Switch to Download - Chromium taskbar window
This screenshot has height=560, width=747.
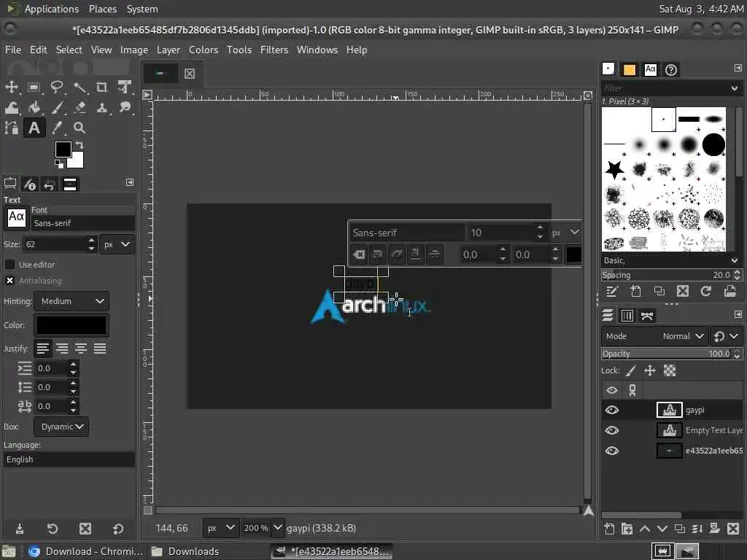[86, 551]
